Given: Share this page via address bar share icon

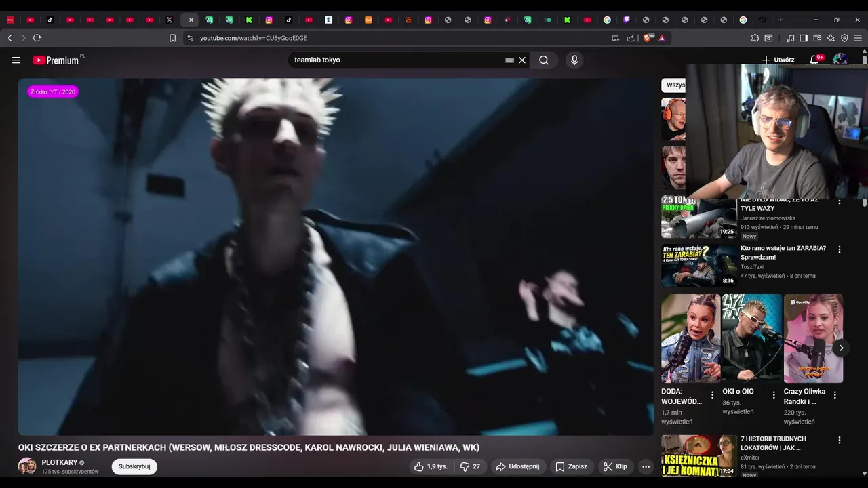Looking at the screenshot, I should 631,38.
